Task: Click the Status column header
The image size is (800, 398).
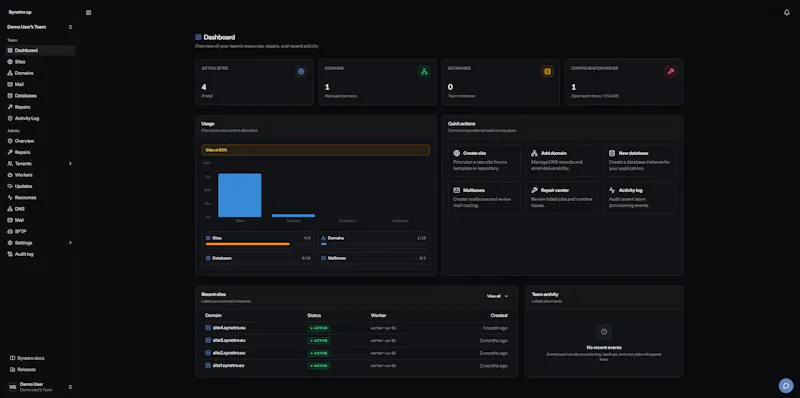Action: [x=314, y=315]
